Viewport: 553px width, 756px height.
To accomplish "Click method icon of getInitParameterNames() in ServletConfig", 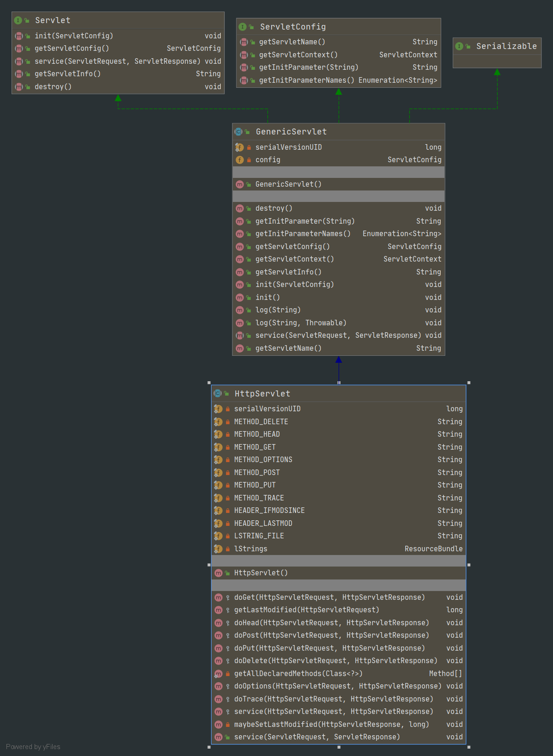I will [x=243, y=80].
